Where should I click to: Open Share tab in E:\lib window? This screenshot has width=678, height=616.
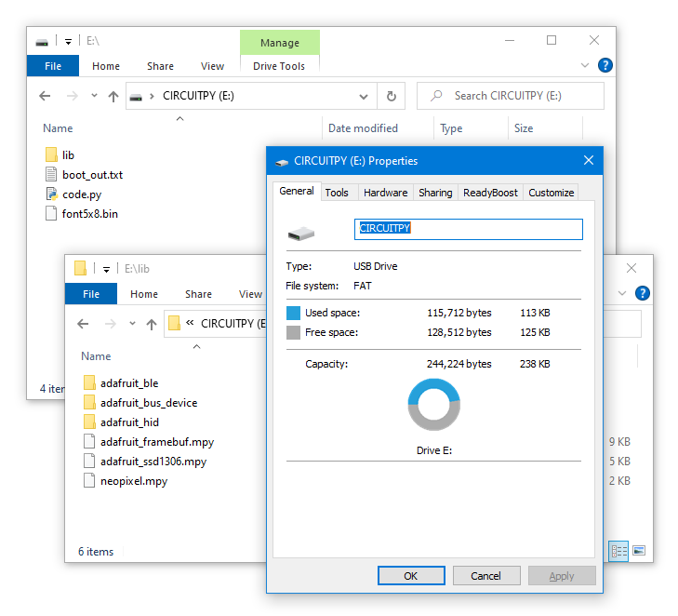(x=198, y=294)
